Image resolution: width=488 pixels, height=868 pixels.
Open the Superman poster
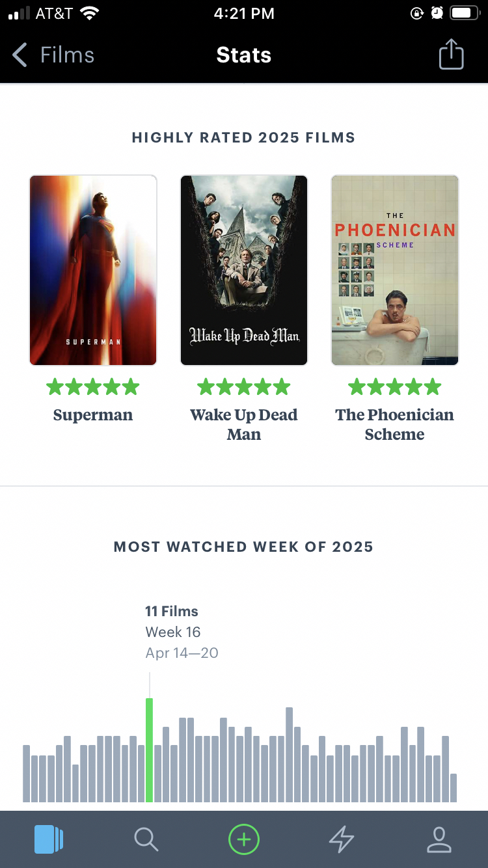(93, 270)
